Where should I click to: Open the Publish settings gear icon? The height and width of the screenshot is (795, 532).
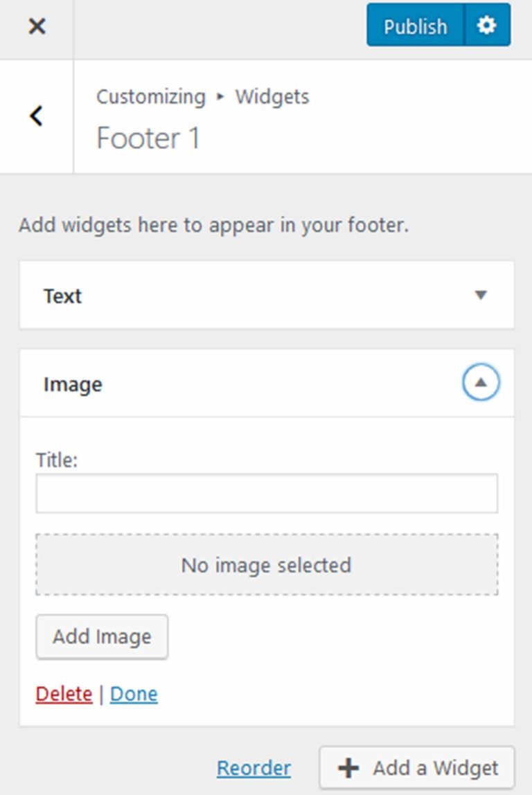click(486, 26)
